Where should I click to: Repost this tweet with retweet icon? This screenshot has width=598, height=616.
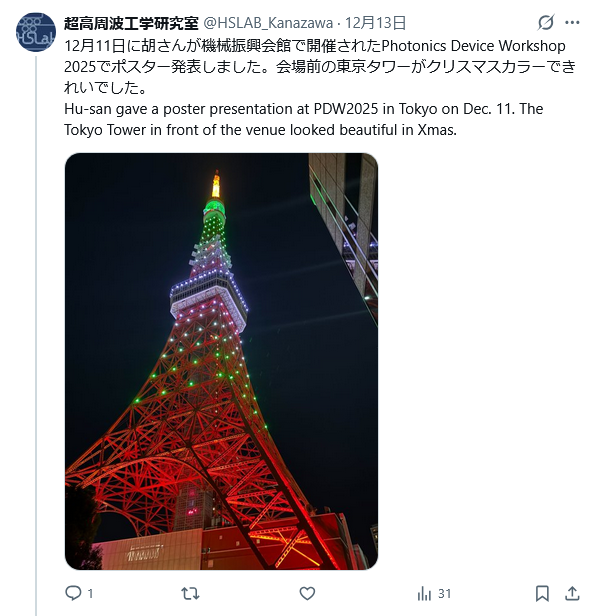click(190, 593)
